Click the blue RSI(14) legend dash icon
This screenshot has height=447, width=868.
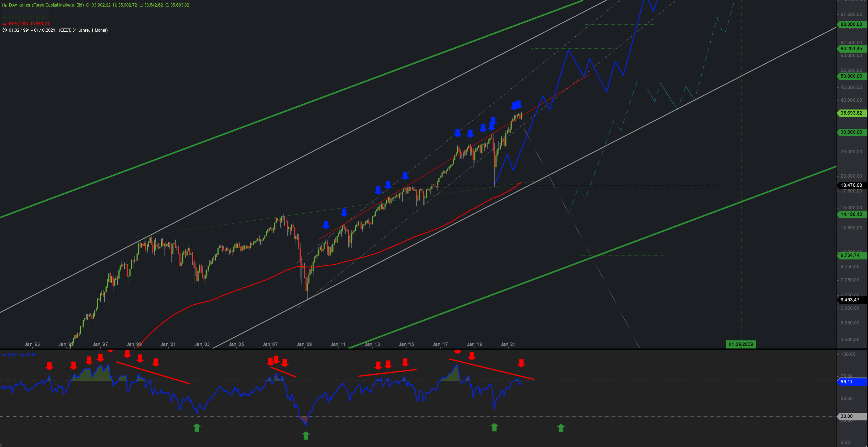(x=5, y=355)
